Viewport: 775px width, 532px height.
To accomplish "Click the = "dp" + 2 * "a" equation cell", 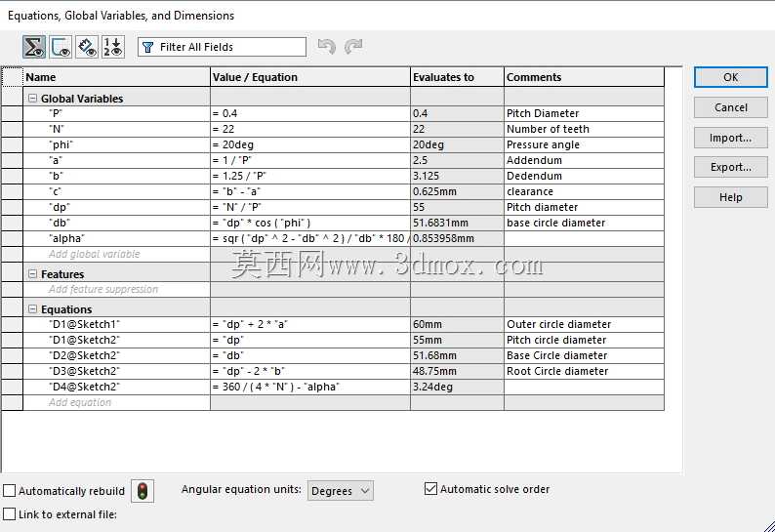I will click(310, 324).
